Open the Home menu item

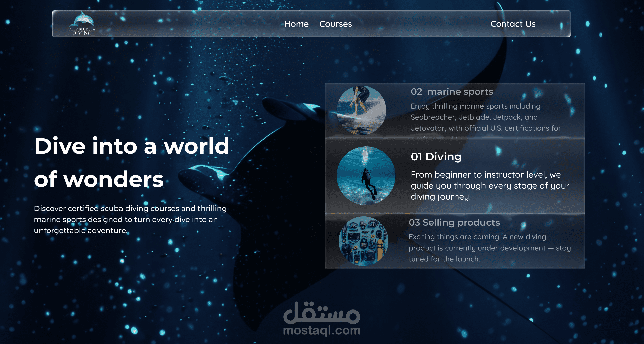pos(296,24)
